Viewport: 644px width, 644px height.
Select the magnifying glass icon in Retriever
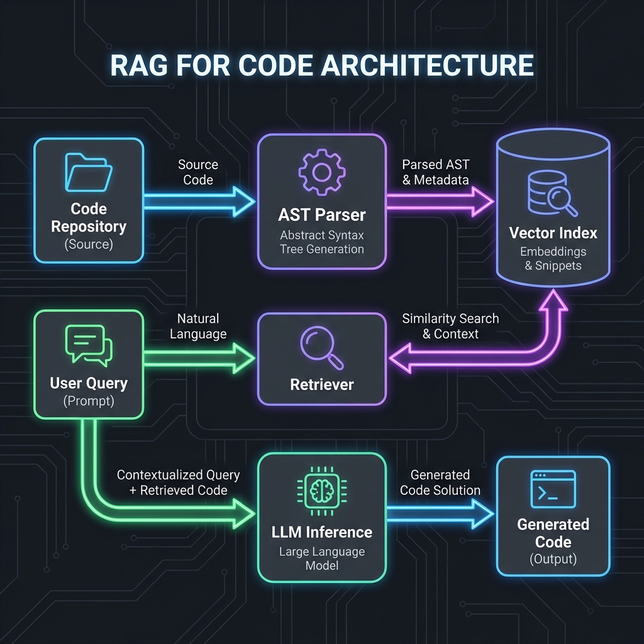click(321, 347)
